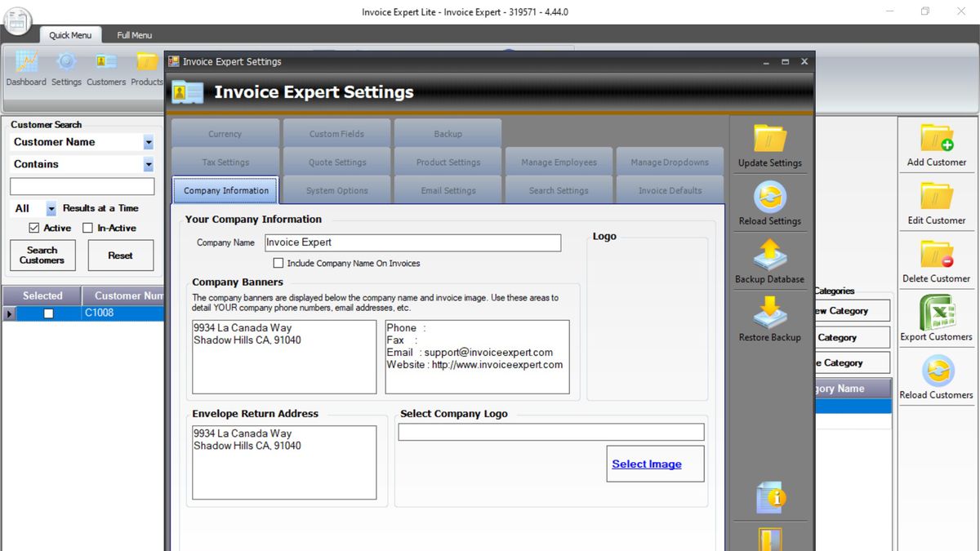Switch to the Full Menu tab
Viewport: 980px width, 551px height.
tap(135, 35)
